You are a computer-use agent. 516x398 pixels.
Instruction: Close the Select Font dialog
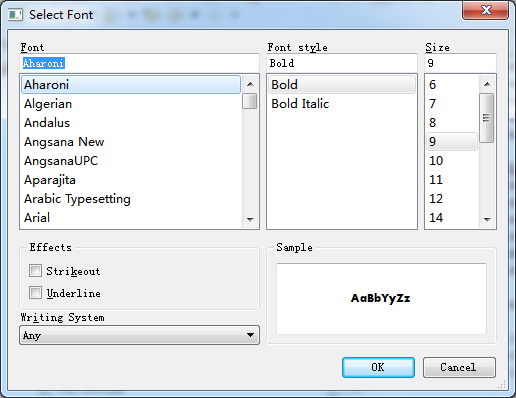486,10
